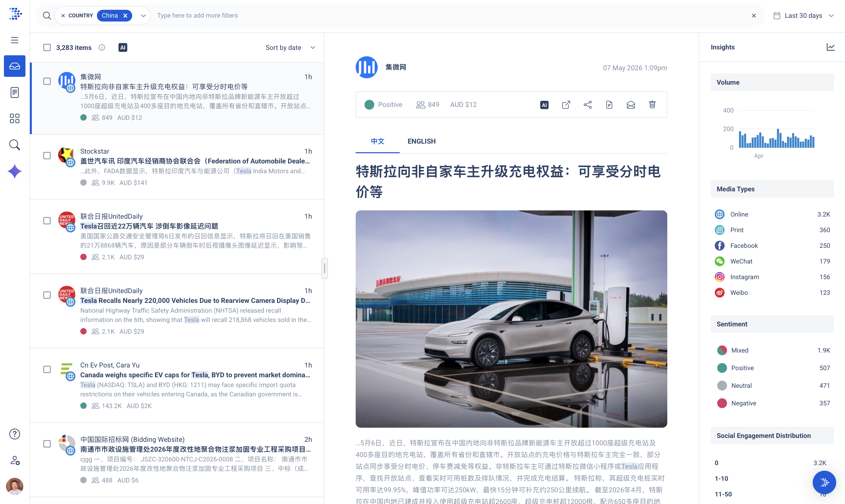Expand the country filter dropdown chevron
The height and width of the screenshot is (504, 845).
coord(143,16)
